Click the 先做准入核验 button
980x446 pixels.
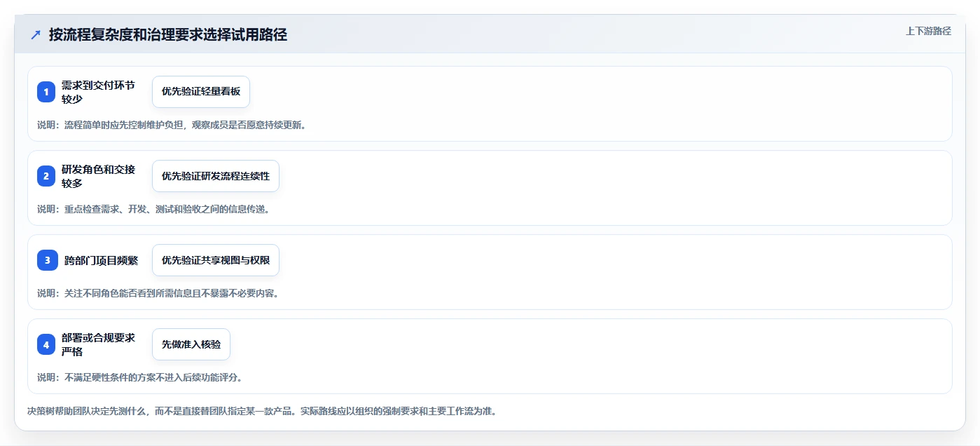click(191, 344)
